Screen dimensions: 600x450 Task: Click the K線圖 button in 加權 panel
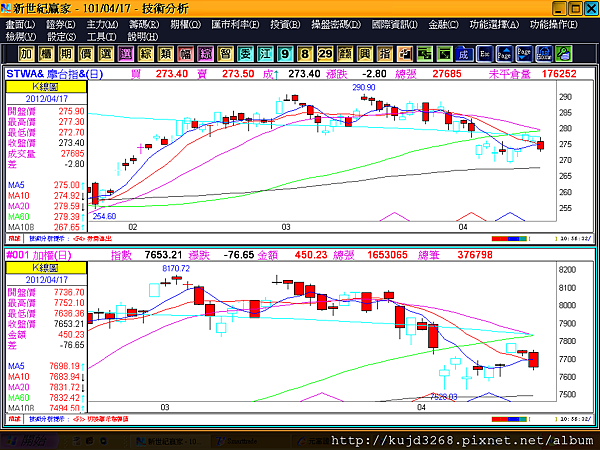tap(46, 268)
